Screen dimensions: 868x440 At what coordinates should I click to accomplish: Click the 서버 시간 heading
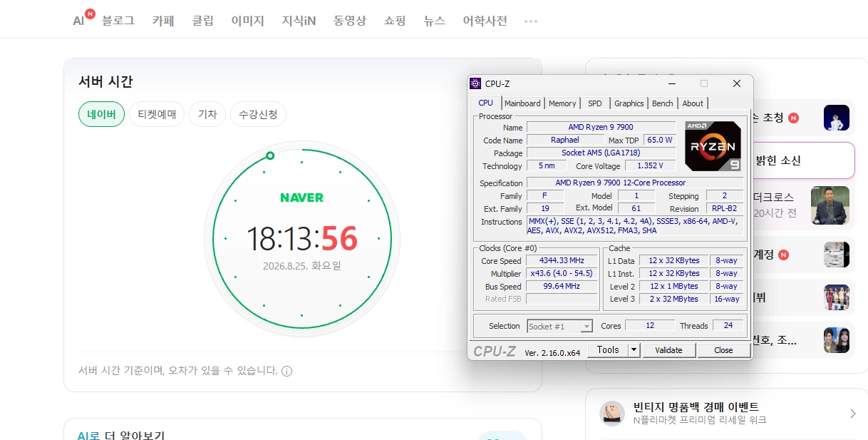[x=105, y=81]
